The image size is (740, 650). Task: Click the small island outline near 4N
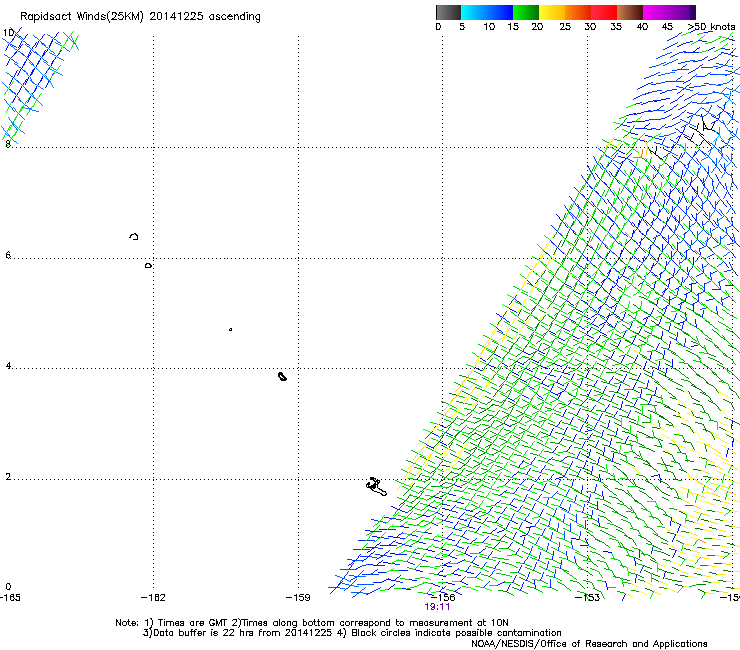coord(282,376)
